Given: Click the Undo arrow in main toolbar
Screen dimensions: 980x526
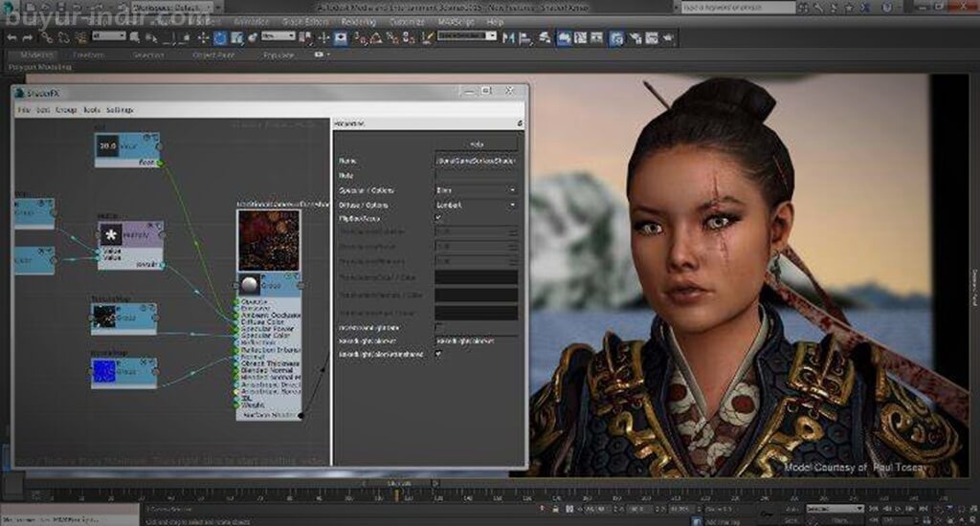Looking at the screenshot, I should 11,38.
